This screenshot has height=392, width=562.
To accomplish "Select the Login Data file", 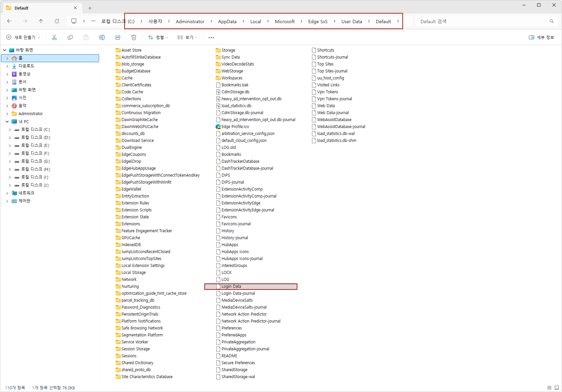I will coord(251,286).
